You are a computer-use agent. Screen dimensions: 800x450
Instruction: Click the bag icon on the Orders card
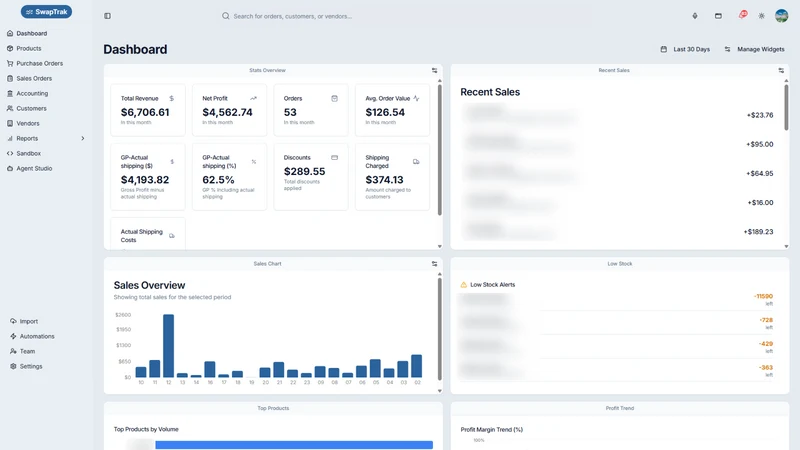335,98
